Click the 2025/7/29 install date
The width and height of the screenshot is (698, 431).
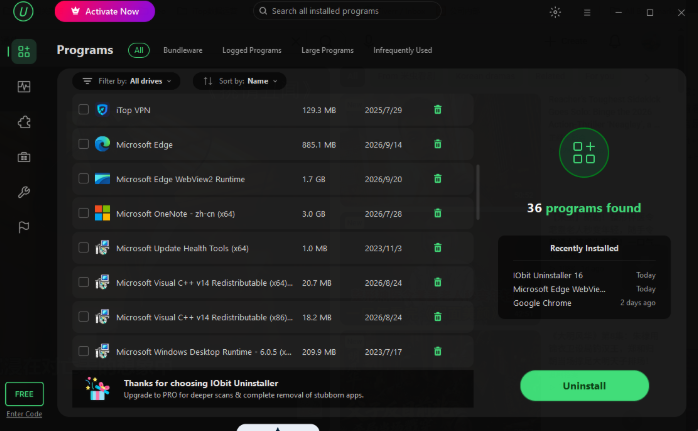coord(383,110)
